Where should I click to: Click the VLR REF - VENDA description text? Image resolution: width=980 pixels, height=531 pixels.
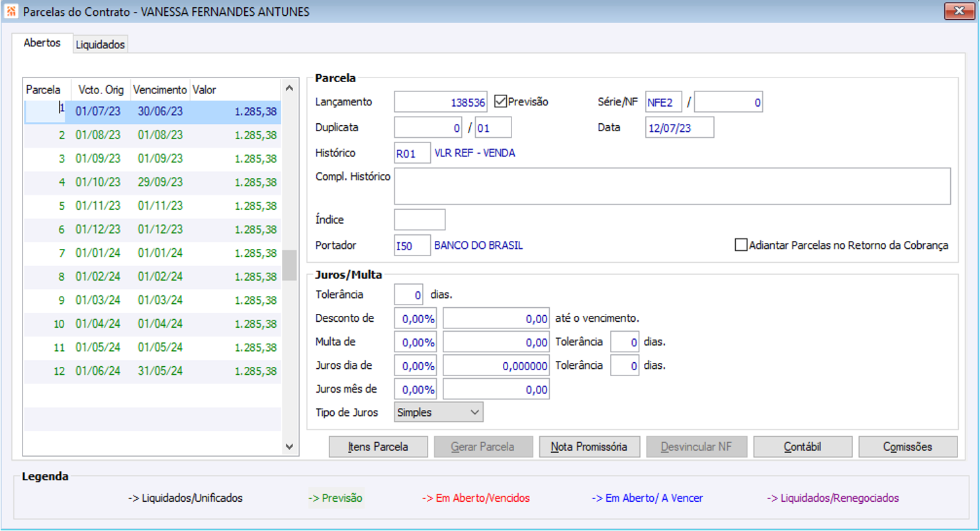click(474, 153)
